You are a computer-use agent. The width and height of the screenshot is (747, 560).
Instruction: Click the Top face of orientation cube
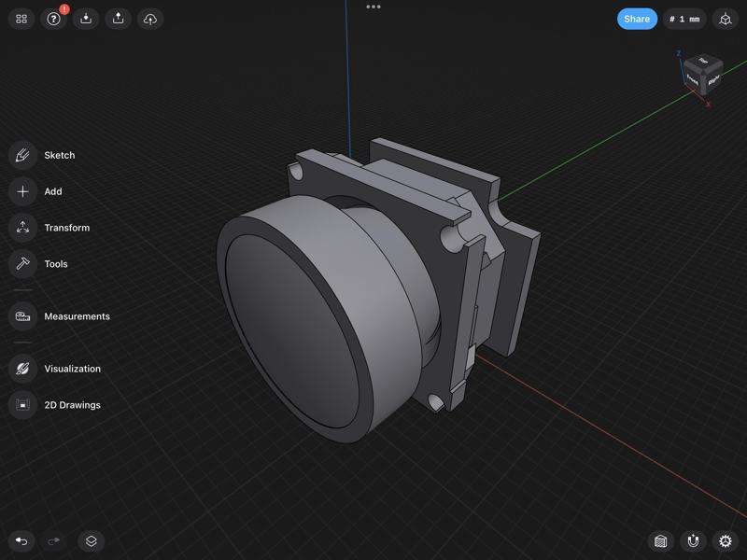pyautogui.click(x=703, y=63)
